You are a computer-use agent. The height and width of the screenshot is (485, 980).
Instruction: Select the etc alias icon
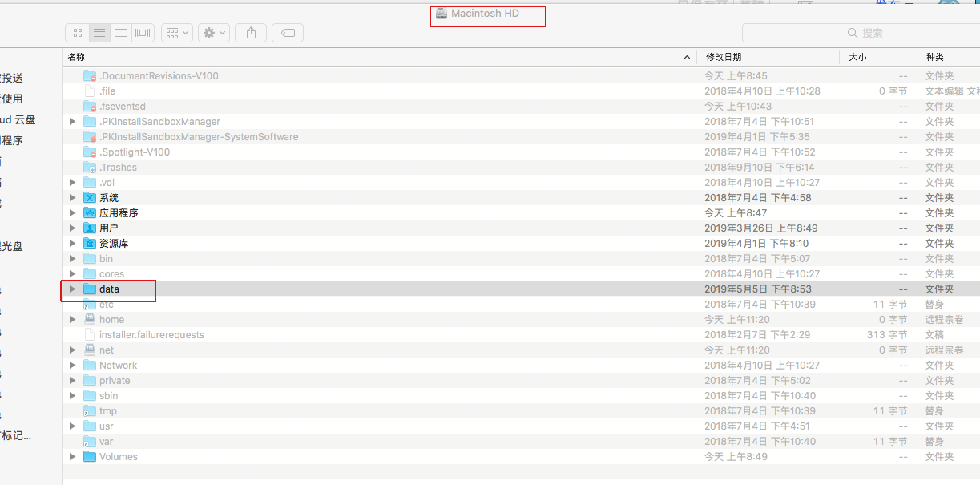pyautogui.click(x=90, y=305)
